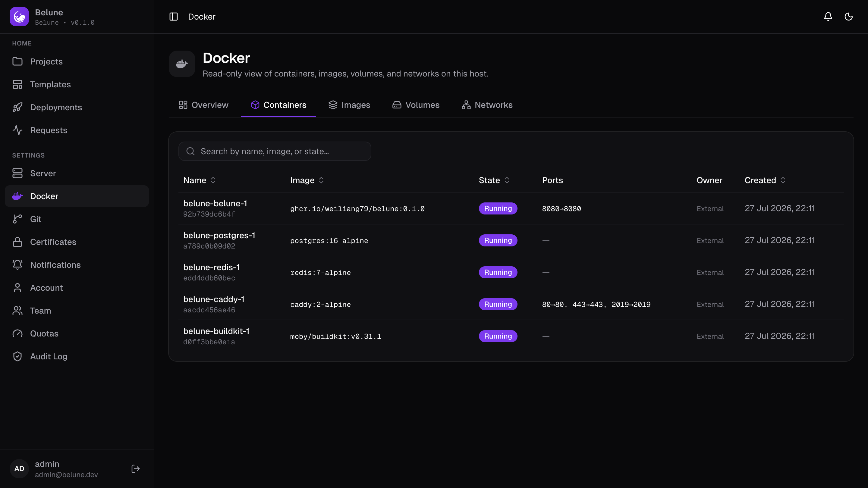The width and height of the screenshot is (868, 488).
Task: Open Projects in sidebar
Action: [77, 61]
